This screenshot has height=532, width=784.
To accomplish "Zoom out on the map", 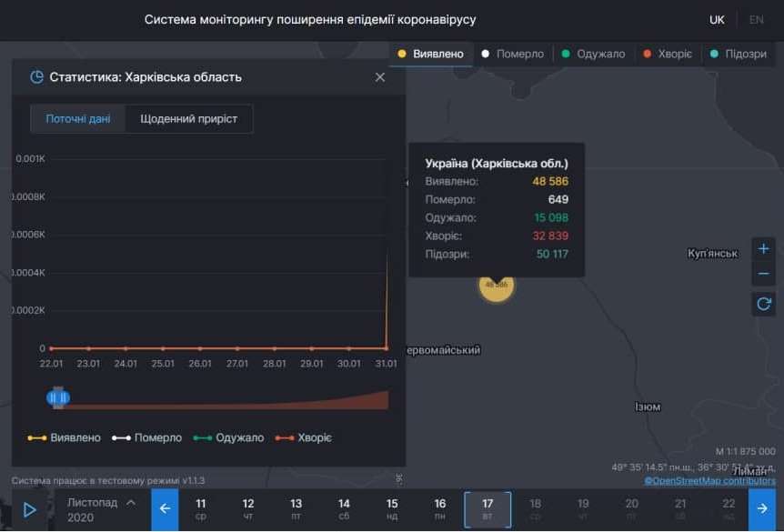I will 763,273.
